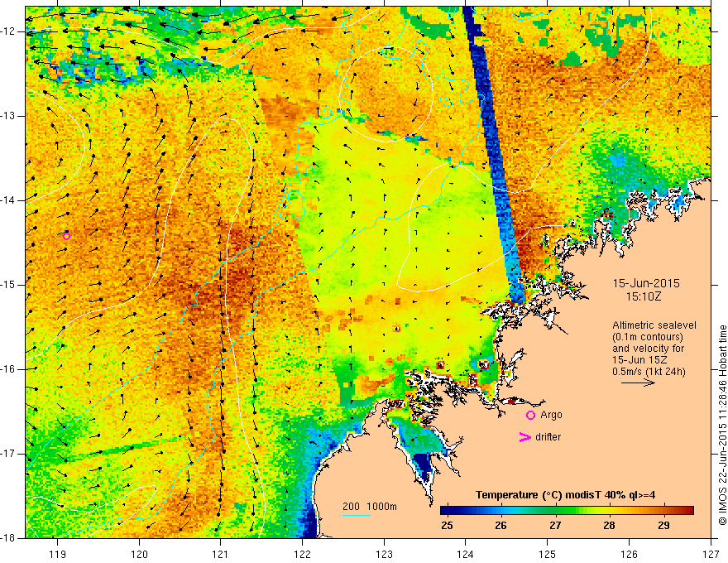728x563 pixels.
Task: Click the 200 1000m depth contour label
Action: 370,507
